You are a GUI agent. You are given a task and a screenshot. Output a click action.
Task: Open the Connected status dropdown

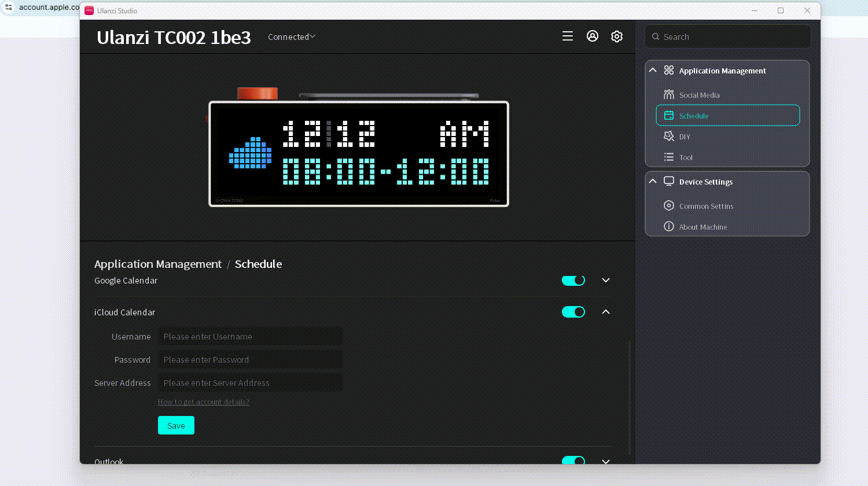[292, 36]
